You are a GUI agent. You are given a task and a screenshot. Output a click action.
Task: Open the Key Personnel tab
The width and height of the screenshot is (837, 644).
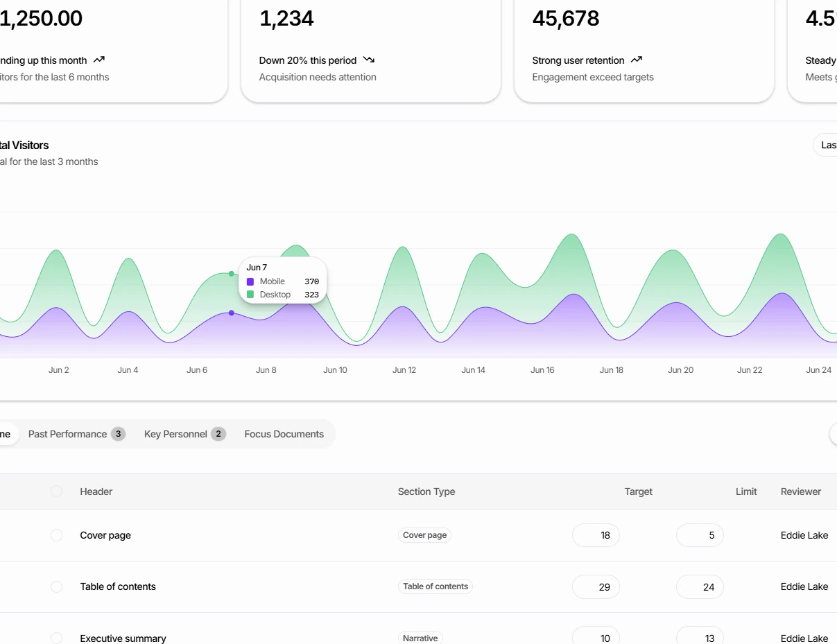184,433
